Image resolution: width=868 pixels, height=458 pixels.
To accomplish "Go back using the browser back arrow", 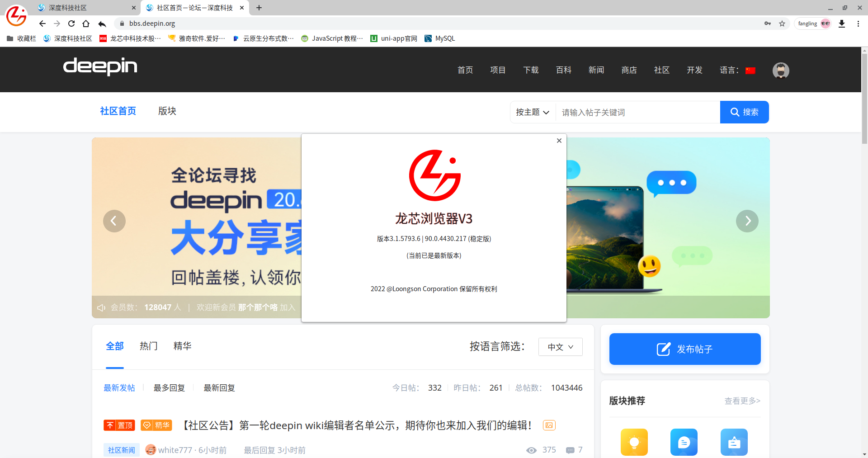I will [x=42, y=24].
